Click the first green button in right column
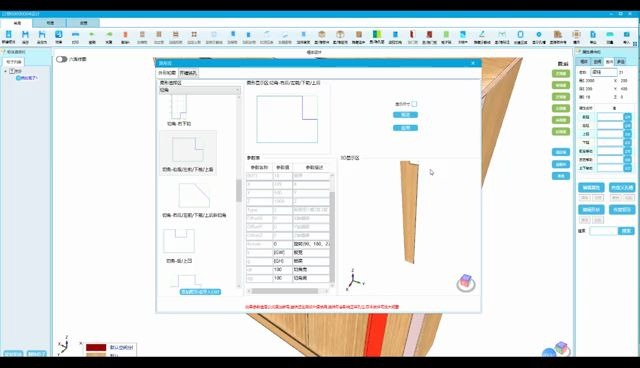The width and height of the screenshot is (640, 368). 561,73
